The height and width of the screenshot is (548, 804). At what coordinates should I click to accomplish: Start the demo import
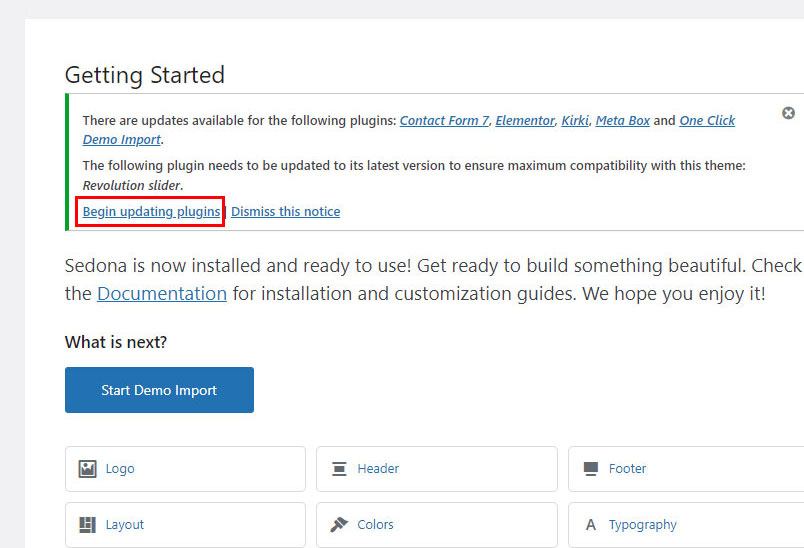[159, 390]
